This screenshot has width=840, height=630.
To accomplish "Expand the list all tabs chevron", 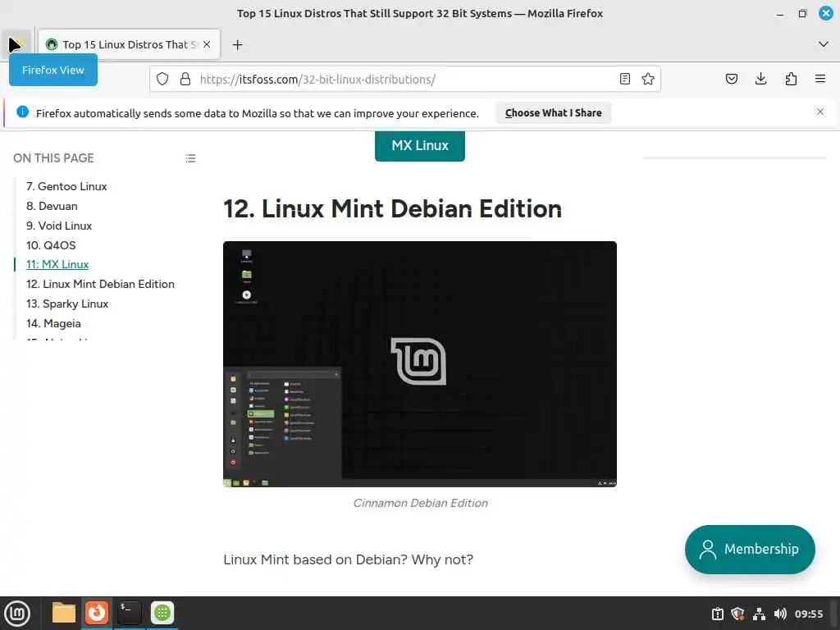I will [824, 44].
